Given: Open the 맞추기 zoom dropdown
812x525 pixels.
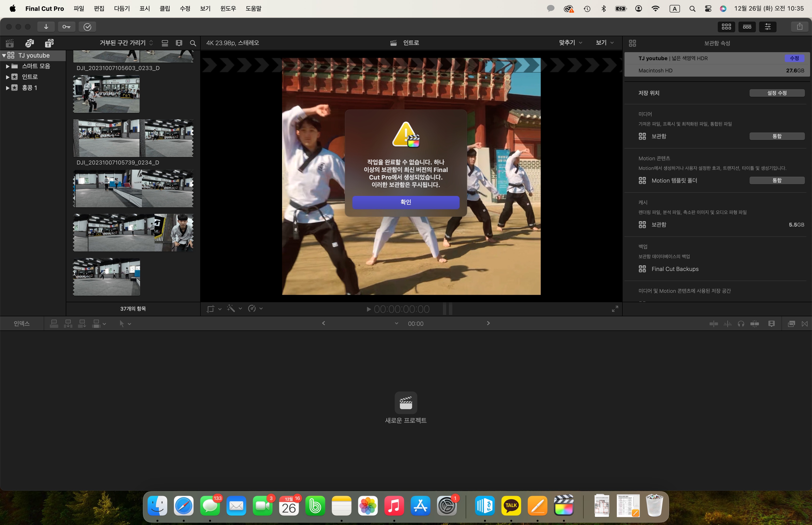Looking at the screenshot, I should [570, 43].
